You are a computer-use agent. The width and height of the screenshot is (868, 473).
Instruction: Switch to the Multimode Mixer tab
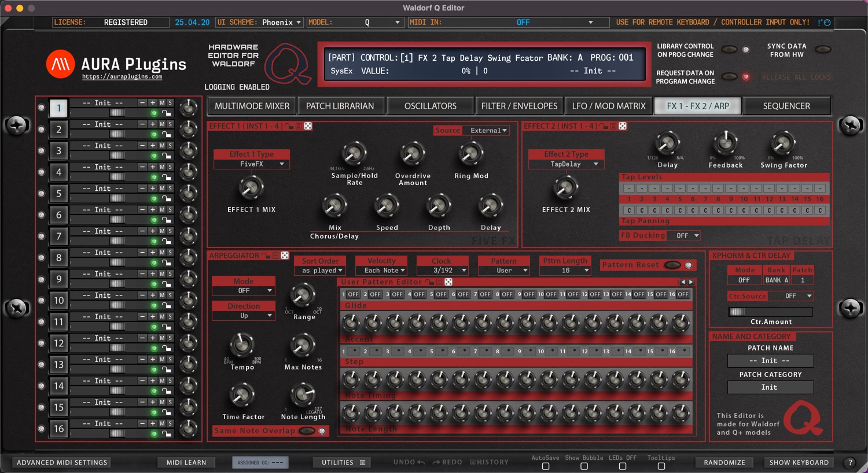[252, 106]
